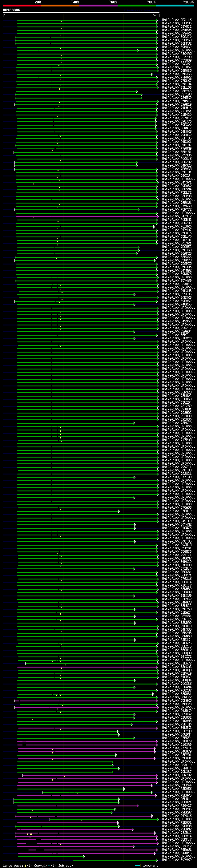The width and height of the screenshot is (197, 868).
Task: Select the UniRef100_Q7QA53 label
Action: [177, 507]
